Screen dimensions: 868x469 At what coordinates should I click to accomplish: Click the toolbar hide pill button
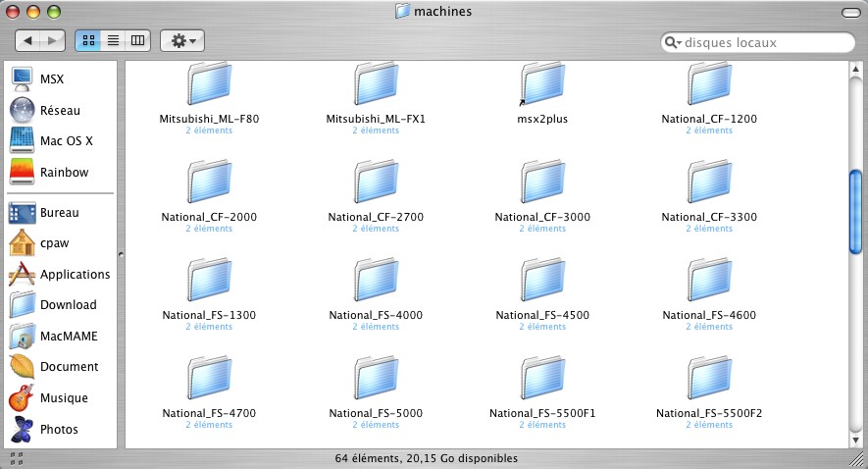[x=851, y=12]
